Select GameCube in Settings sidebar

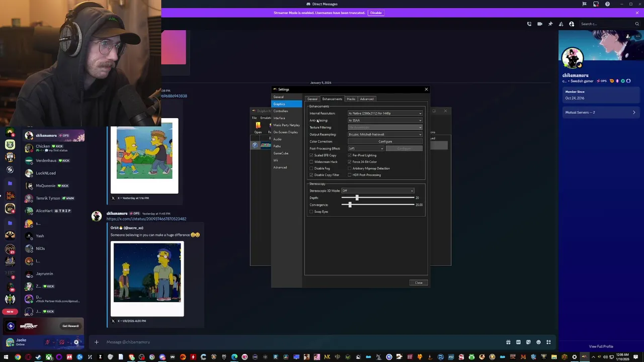286,153
